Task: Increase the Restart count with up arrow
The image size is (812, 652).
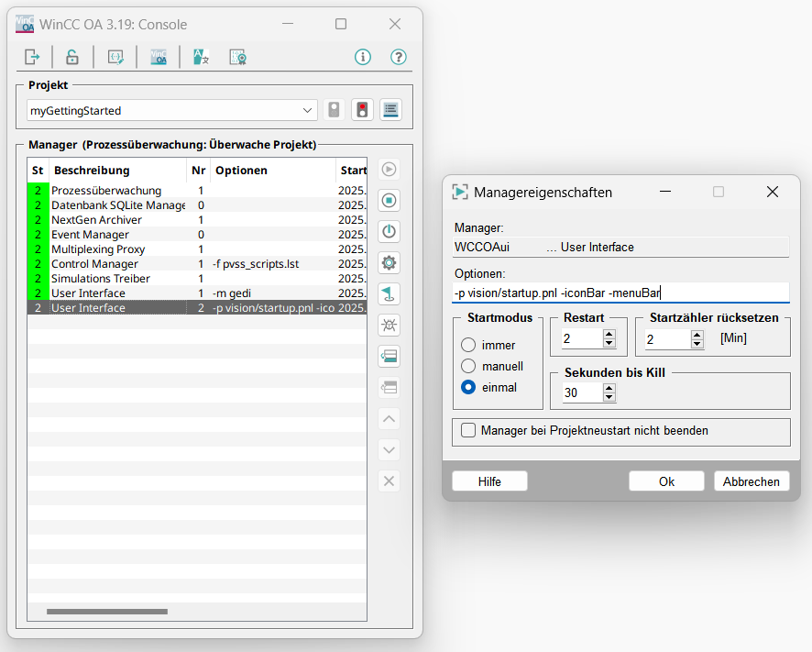Action: [x=609, y=334]
